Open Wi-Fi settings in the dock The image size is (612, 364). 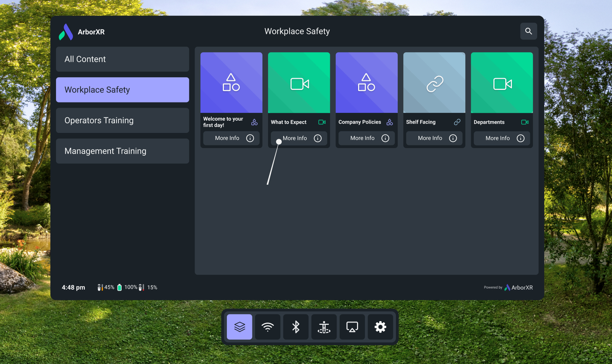268,327
